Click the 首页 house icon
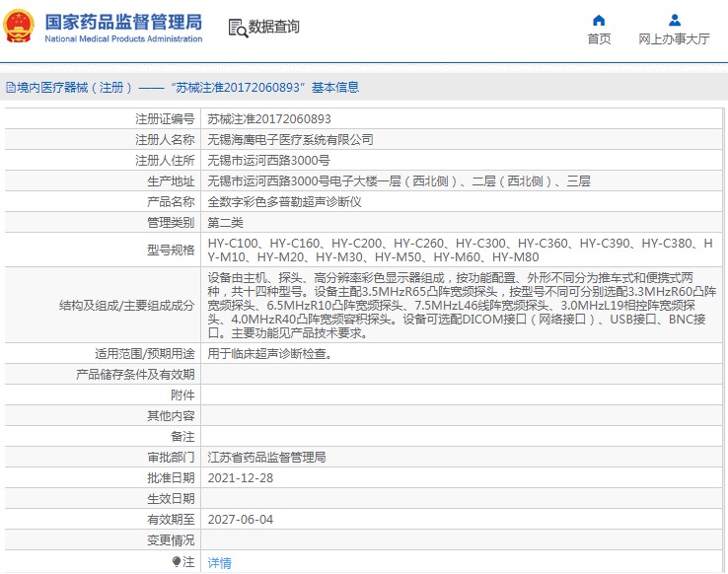This screenshot has height=574, width=728. (599, 20)
